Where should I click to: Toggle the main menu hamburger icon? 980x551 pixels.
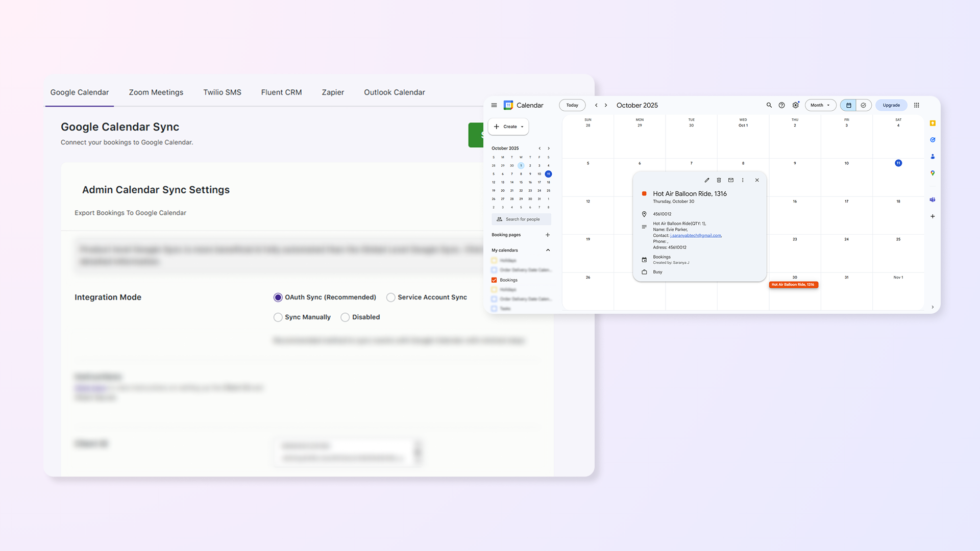click(x=494, y=105)
